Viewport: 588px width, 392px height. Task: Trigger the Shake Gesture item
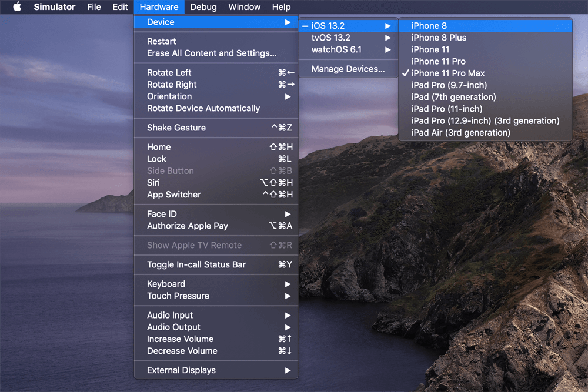click(x=216, y=128)
